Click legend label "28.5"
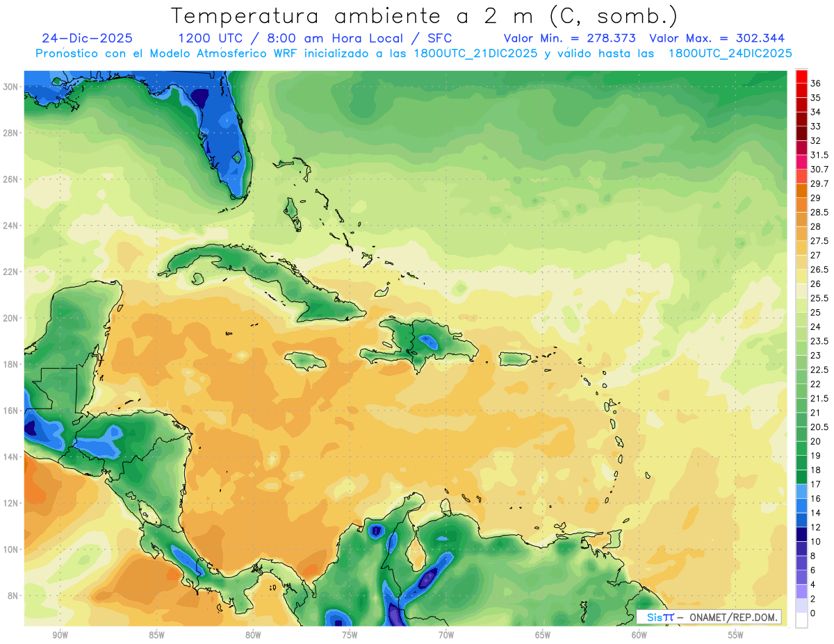This screenshot has height=644, width=834. pyautogui.click(x=819, y=213)
